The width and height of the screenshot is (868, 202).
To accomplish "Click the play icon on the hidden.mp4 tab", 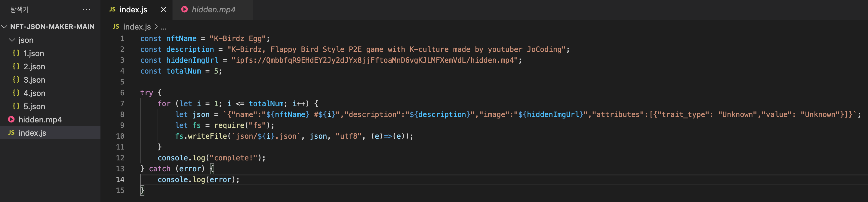I will (184, 9).
